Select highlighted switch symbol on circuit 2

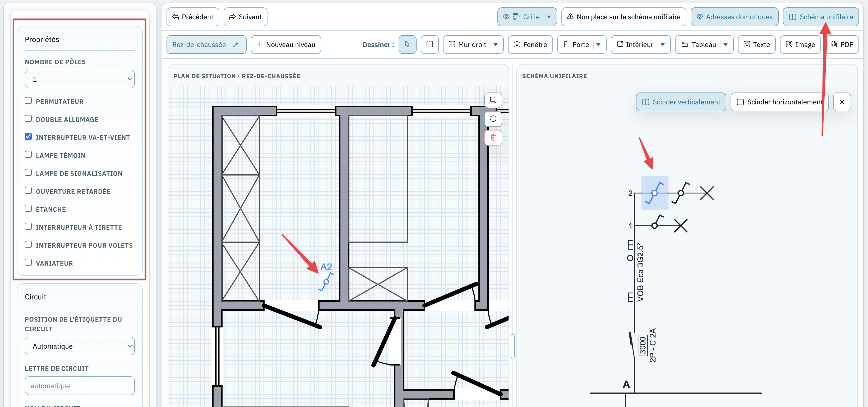pos(654,193)
